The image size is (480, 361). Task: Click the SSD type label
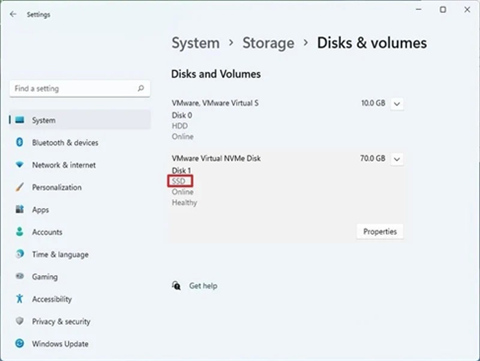coord(178,181)
